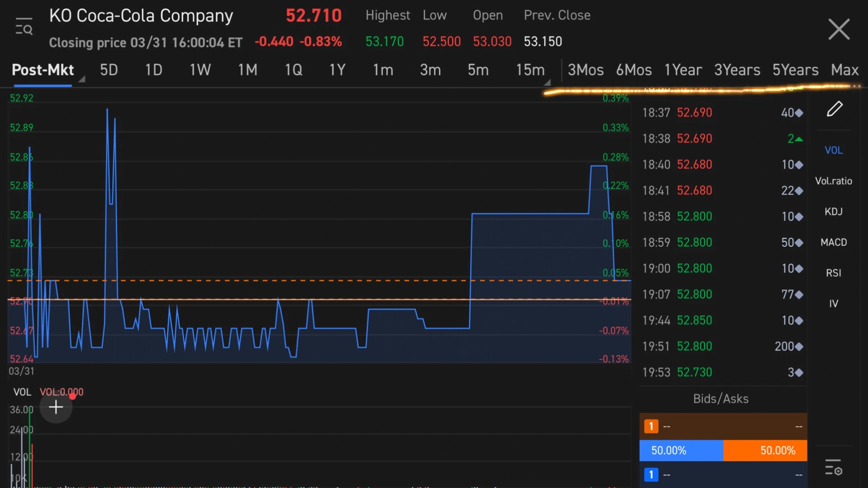Enable the VOL indicator
The height and width of the screenshot is (488, 868).
[x=834, y=150]
